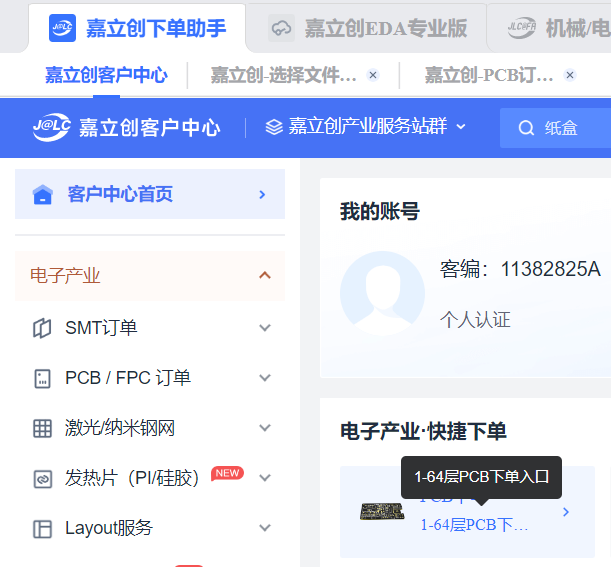Click the 客编: 11382825A text
The image size is (611, 567).
point(520,269)
